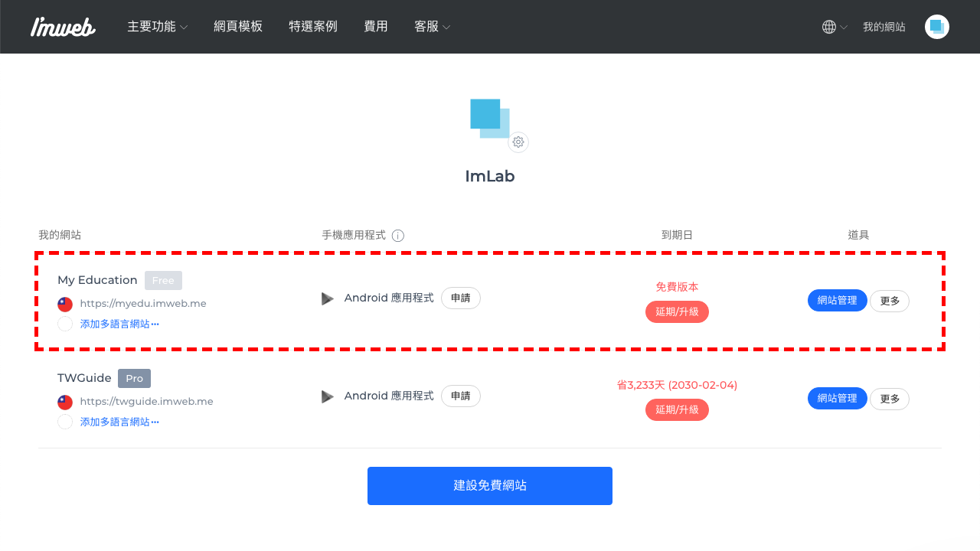Click Android 應用程式 label in My Education row
Viewport: 980px width, 551px height.
coord(389,298)
